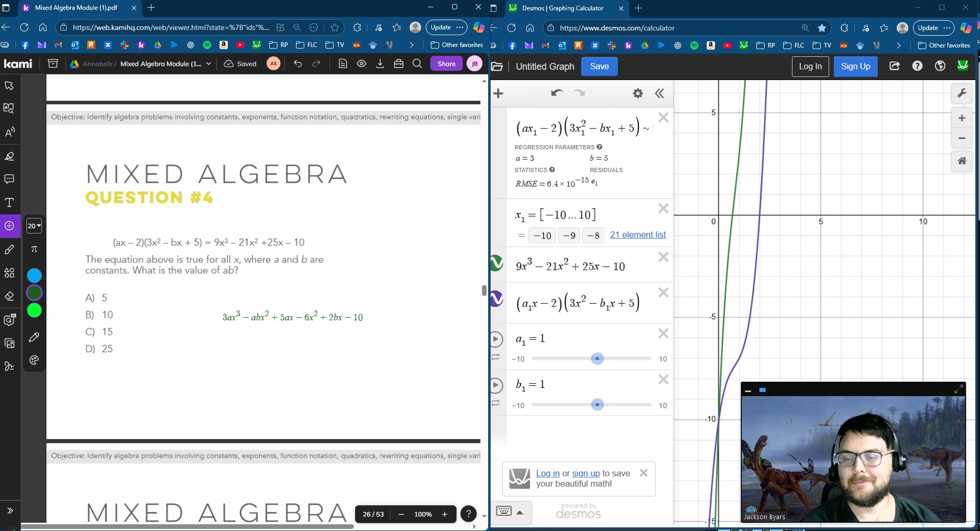980x531 pixels.
Task: Play the b₁ slider animation
Action: (x=496, y=385)
